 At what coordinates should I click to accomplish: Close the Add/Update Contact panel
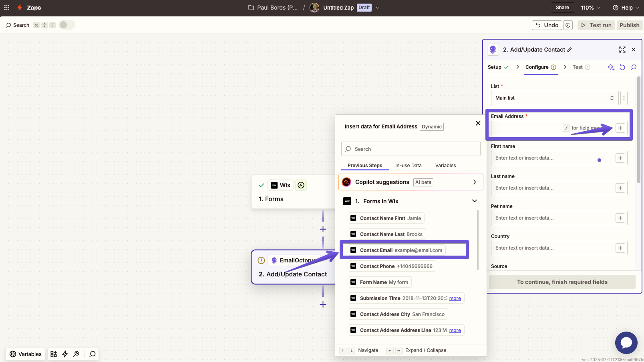pos(634,50)
